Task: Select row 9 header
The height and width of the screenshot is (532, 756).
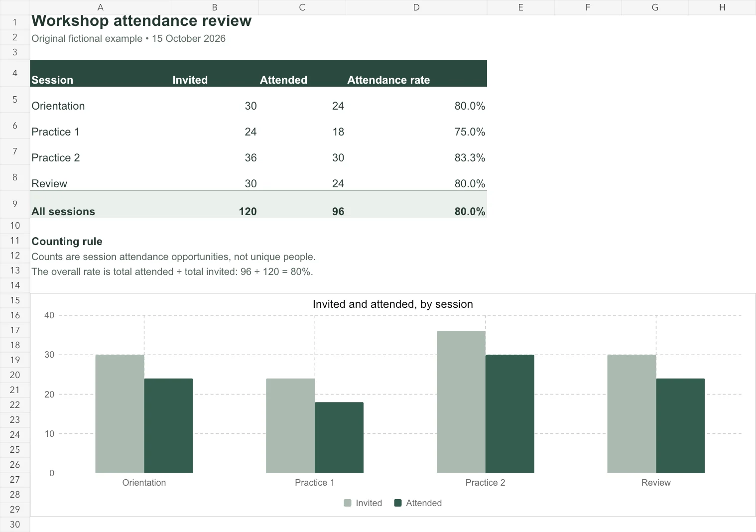Action: click(x=15, y=204)
